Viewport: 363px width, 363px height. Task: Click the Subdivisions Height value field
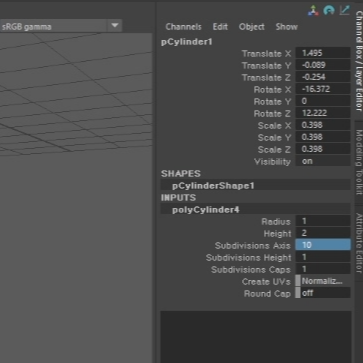pyautogui.click(x=323, y=257)
